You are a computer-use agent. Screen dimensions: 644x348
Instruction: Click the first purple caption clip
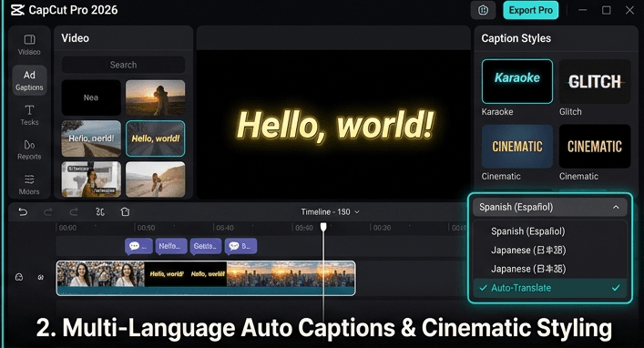click(x=138, y=246)
